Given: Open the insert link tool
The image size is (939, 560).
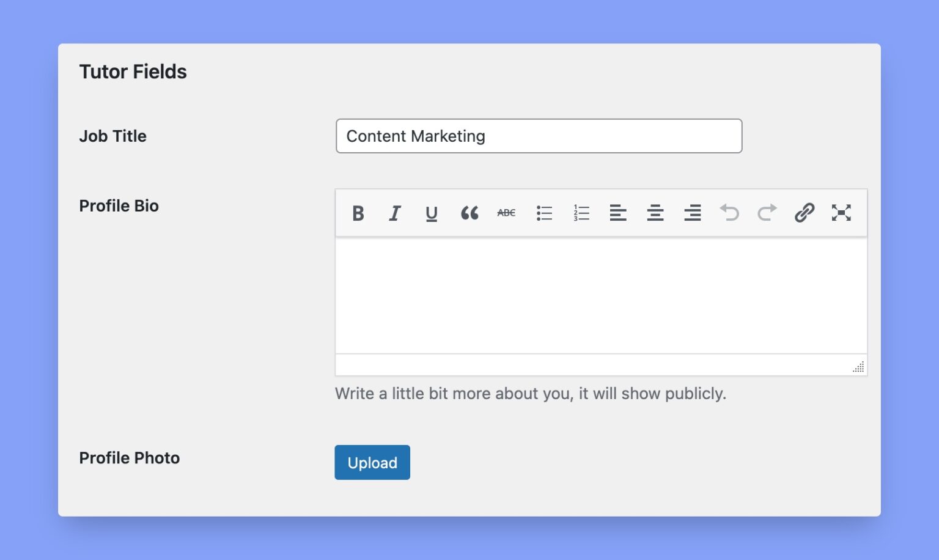Looking at the screenshot, I should point(804,213).
